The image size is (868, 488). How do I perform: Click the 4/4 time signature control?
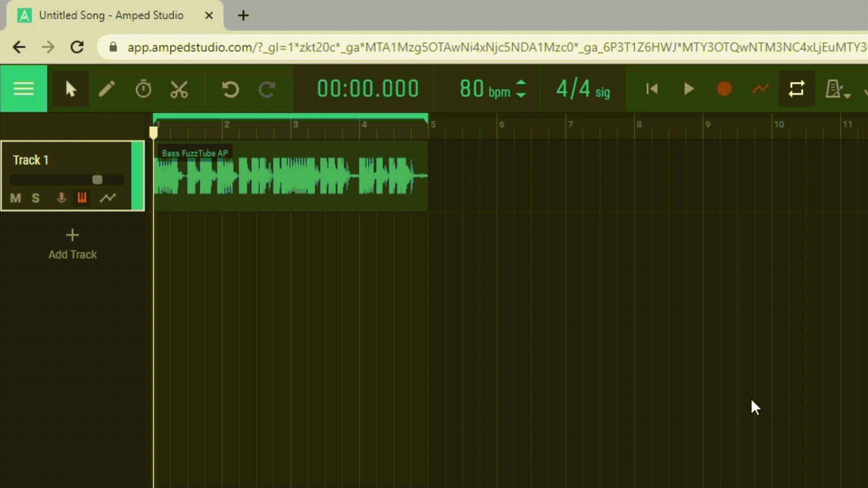[x=582, y=89]
